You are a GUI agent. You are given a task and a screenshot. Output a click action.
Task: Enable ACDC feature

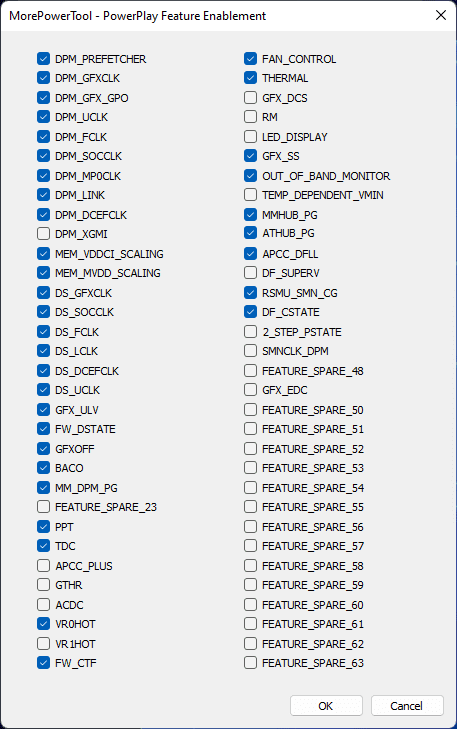point(43,605)
